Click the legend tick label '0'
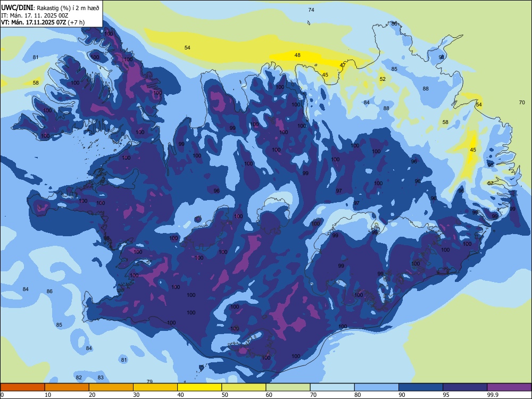 click(x=3, y=395)
